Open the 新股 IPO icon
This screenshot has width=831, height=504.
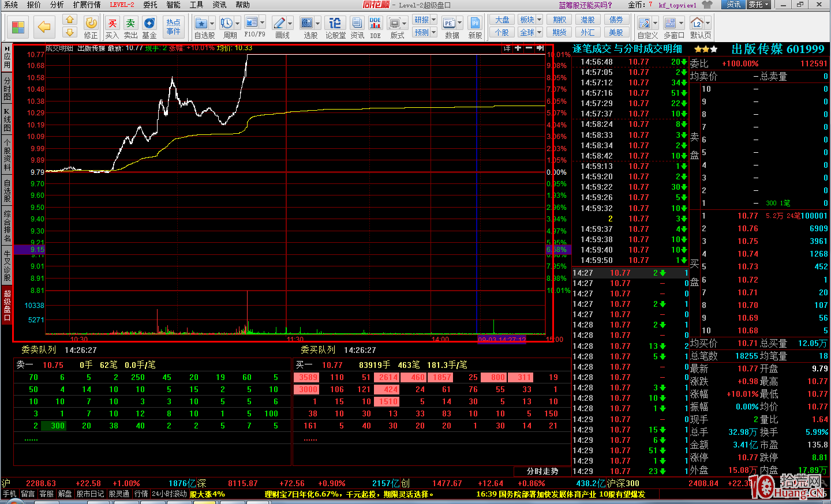(475, 24)
